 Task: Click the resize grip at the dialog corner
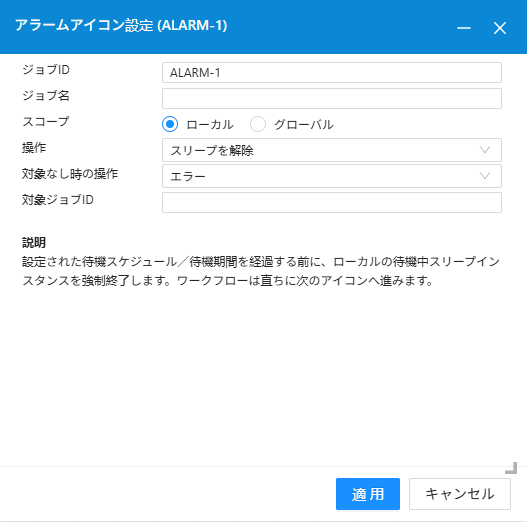click(x=511, y=468)
